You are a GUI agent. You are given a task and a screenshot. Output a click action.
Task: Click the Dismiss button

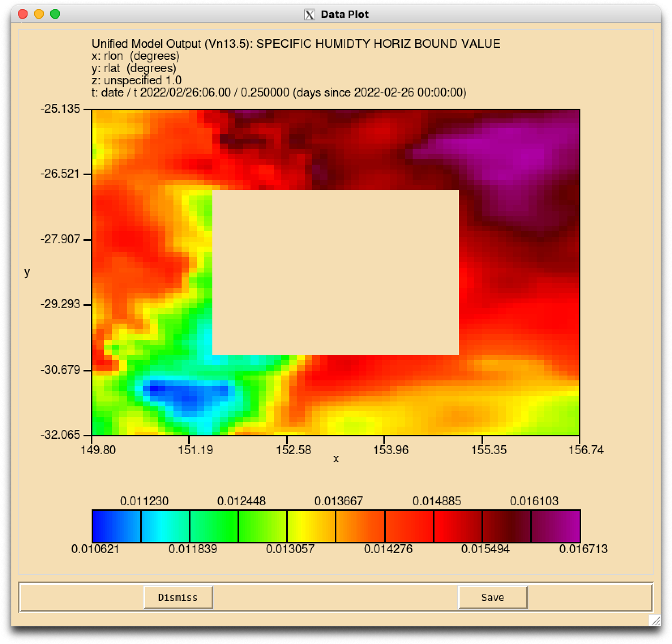[x=178, y=597]
